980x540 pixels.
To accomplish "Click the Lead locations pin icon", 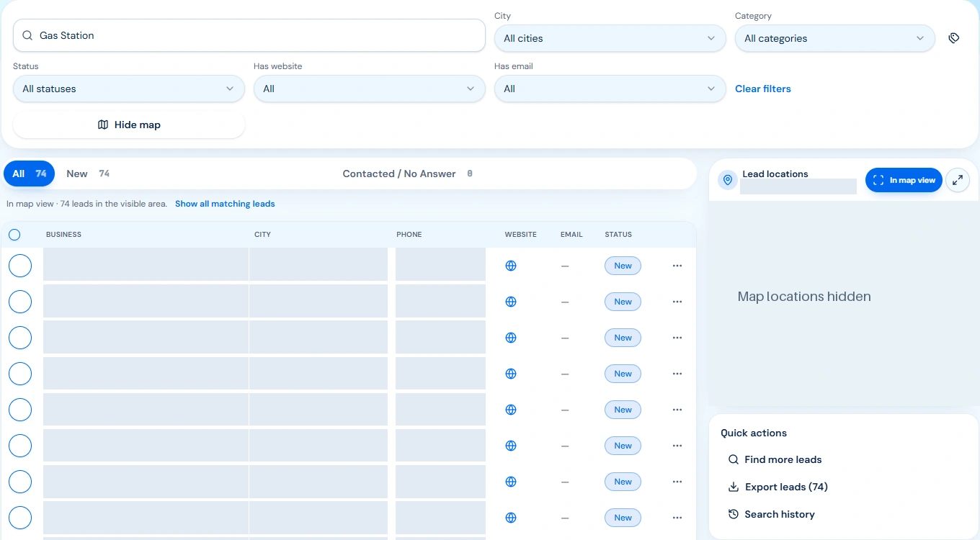I will pos(728,180).
